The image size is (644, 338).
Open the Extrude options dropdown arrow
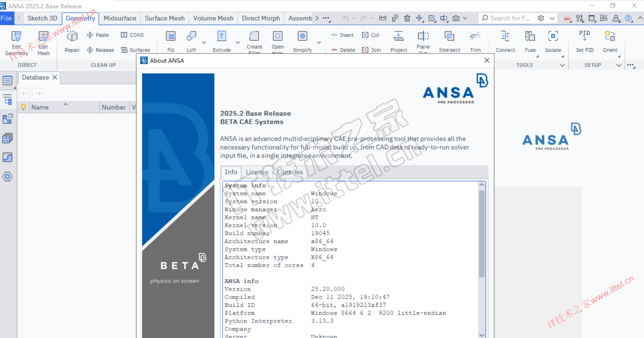(x=238, y=42)
